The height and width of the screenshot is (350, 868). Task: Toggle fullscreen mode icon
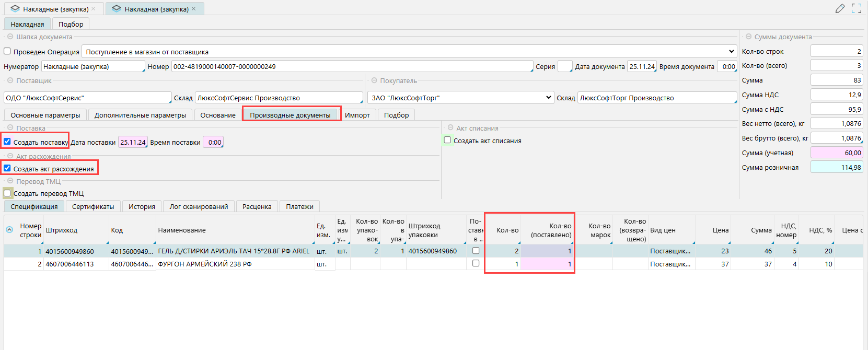857,8
